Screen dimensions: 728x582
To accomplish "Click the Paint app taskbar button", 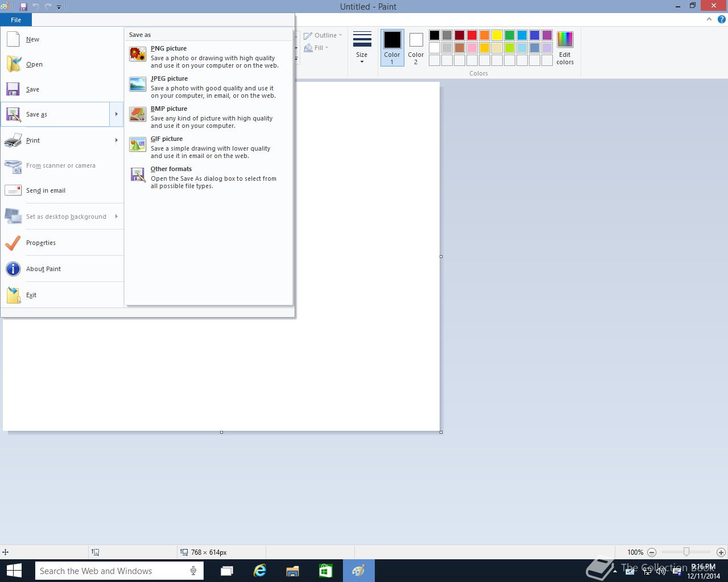I will point(358,571).
